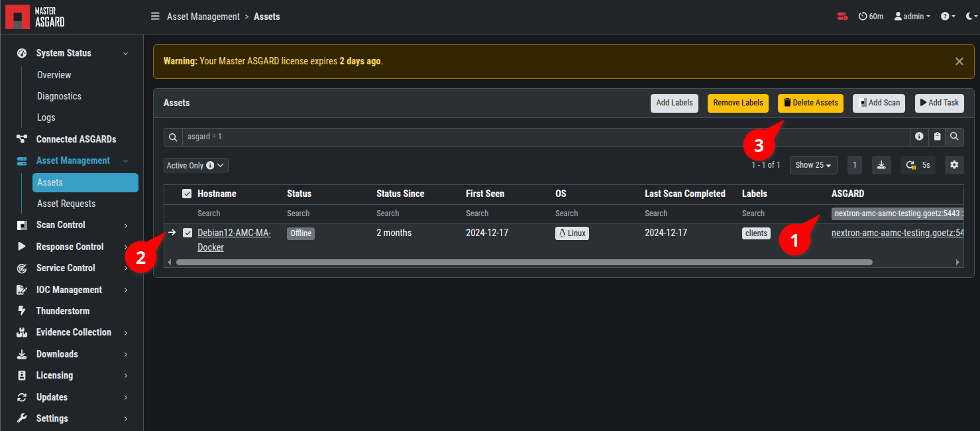Open Asset Requests in sidebar
This screenshot has width=980, height=431.
point(66,204)
